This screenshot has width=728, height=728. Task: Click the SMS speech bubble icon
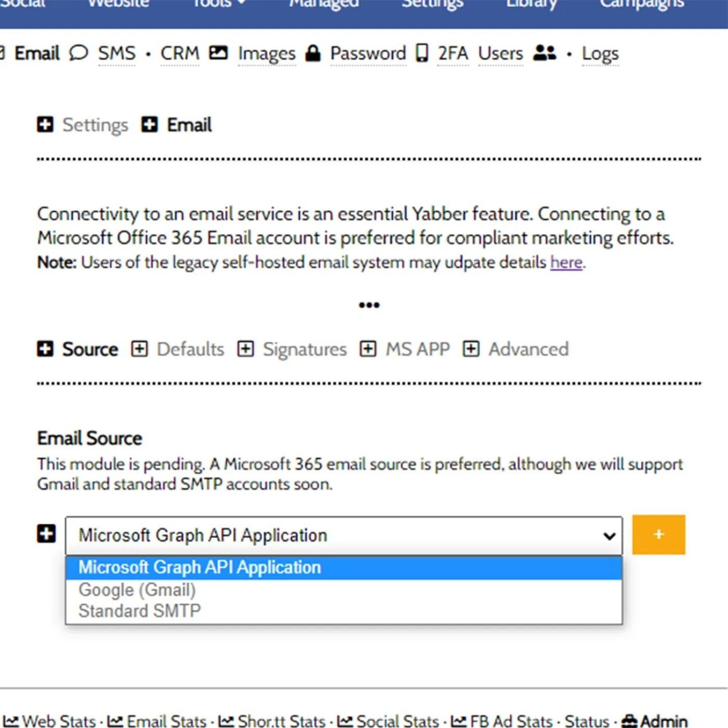click(78, 53)
